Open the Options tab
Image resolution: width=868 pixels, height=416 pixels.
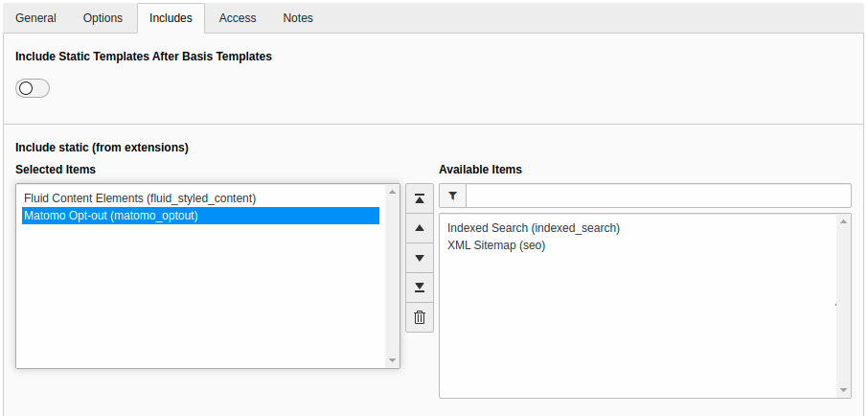click(x=103, y=17)
